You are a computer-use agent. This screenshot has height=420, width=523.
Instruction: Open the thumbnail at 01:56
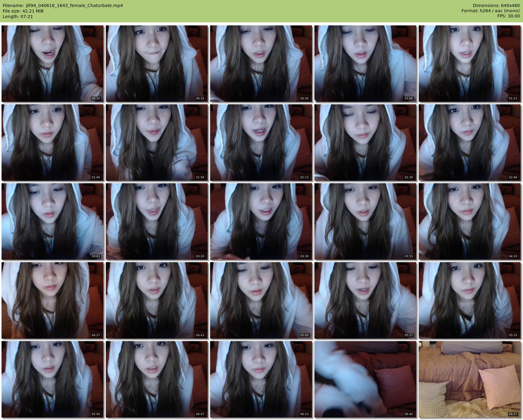tap(157, 142)
